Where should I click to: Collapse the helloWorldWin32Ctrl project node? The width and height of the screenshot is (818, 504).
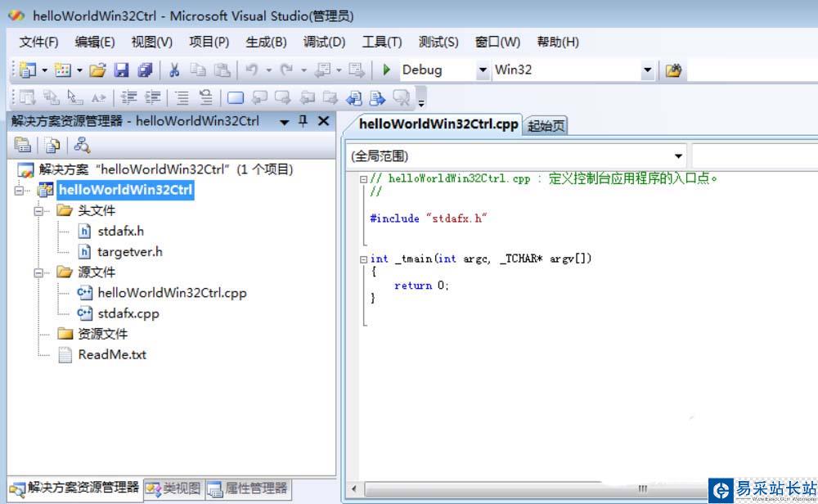point(20,191)
